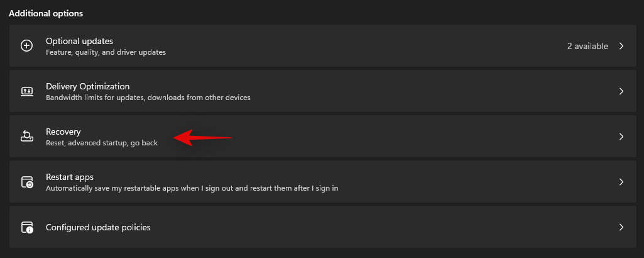This screenshot has height=258, width=644.
Task: Click the Optional updates plus-circle icon
Action: click(x=26, y=46)
